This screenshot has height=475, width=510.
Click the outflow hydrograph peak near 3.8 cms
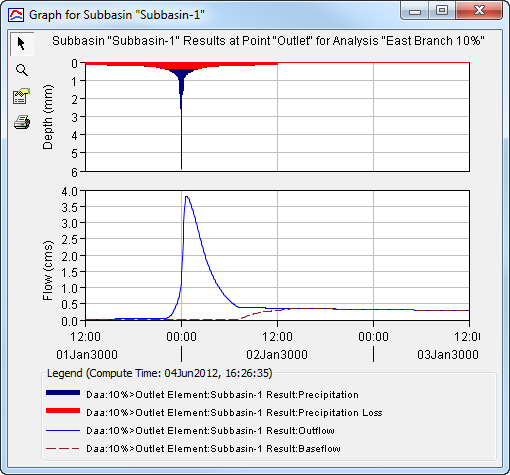(186, 197)
